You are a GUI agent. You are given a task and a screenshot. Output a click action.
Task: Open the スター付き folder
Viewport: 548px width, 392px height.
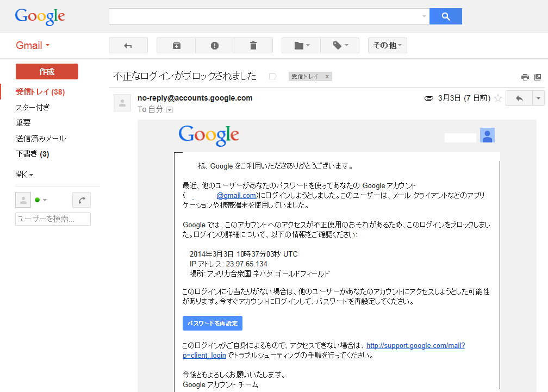[33, 107]
